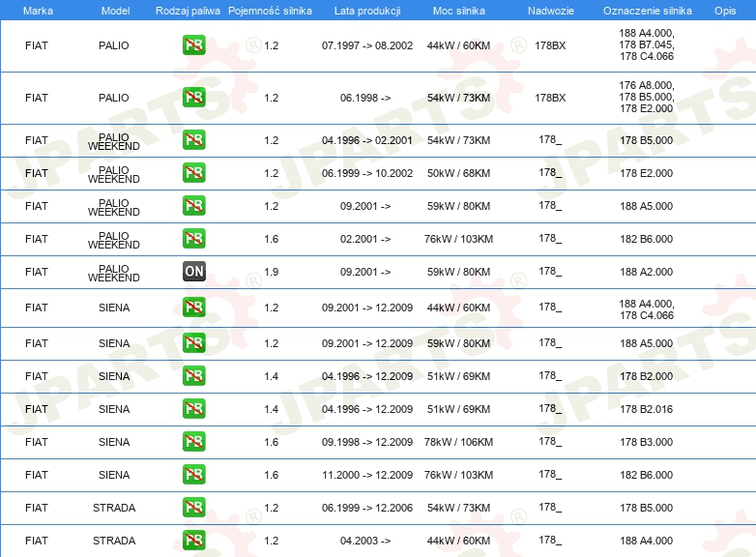Select the 02.2001 -> production date
Viewport: 756px width, 557px height.
point(365,239)
